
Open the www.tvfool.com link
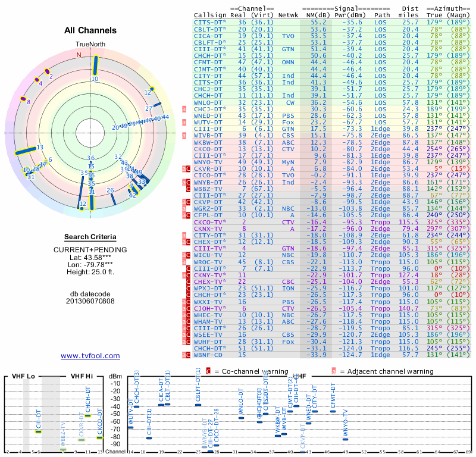click(90, 356)
